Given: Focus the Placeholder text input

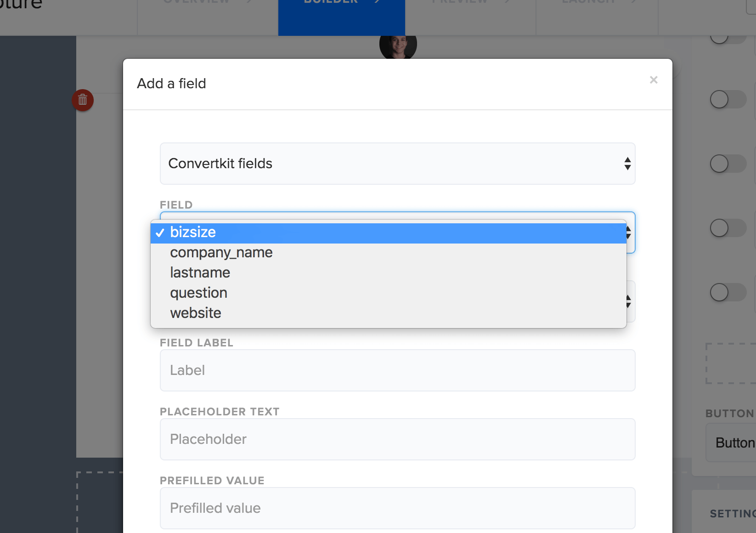Looking at the screenshot, I should pos(398,439).
